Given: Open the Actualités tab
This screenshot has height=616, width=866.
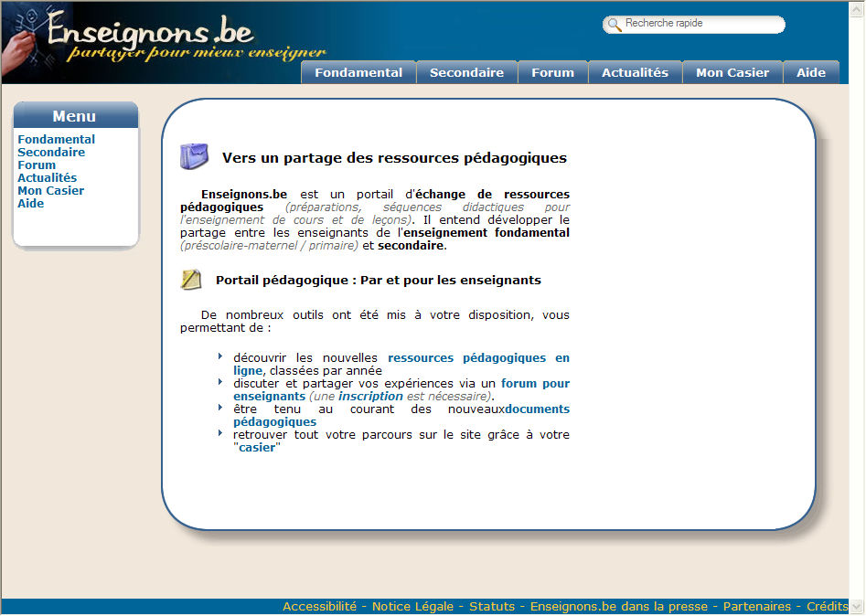Looking at the screenshot, I should 636,72.
